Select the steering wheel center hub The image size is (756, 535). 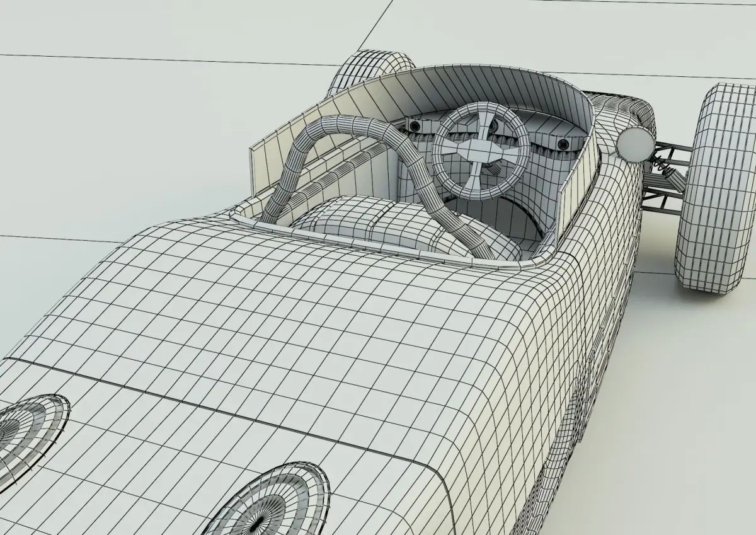coord(481,150)
